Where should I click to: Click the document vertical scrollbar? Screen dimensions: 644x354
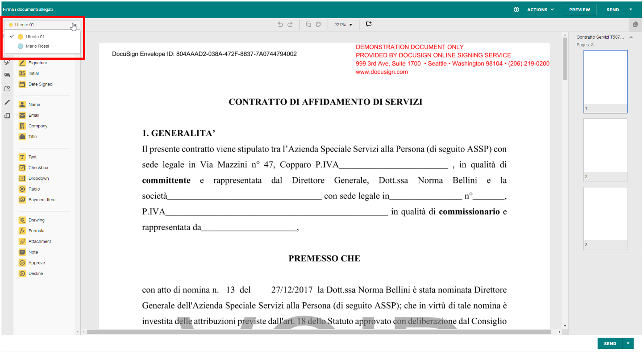[x=565, y=59]
